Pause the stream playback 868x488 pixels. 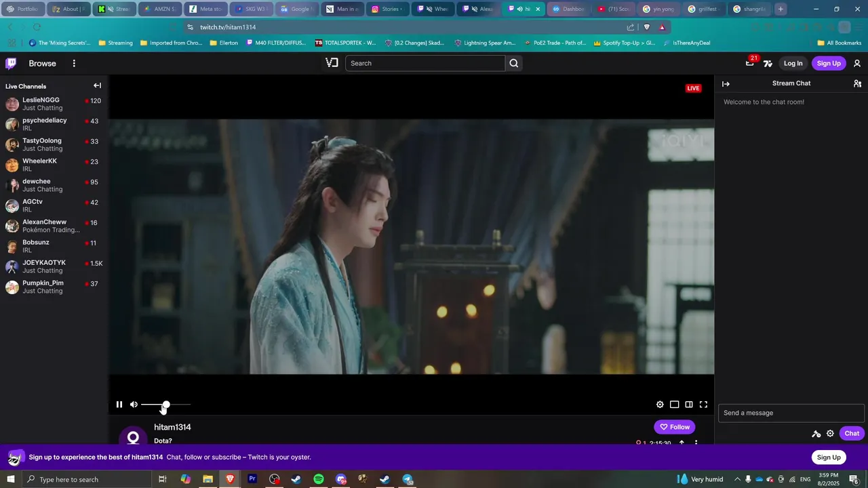pyautogui.click(x=119, y=405)
